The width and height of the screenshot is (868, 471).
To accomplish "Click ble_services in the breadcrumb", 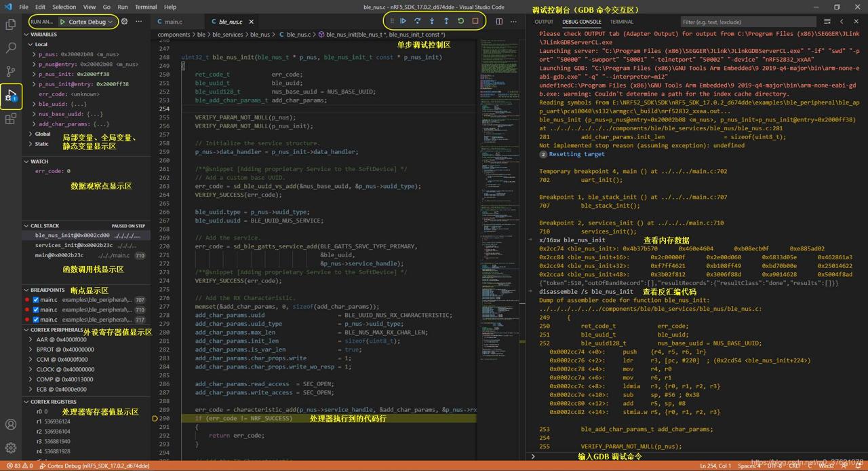I will pos(228,34).
